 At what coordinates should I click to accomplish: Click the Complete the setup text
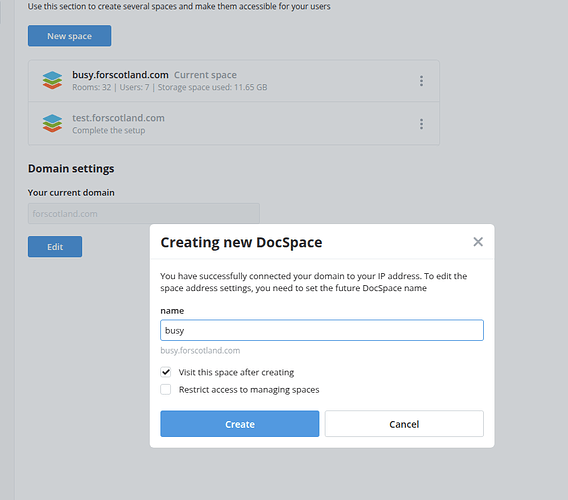point(109,130)
